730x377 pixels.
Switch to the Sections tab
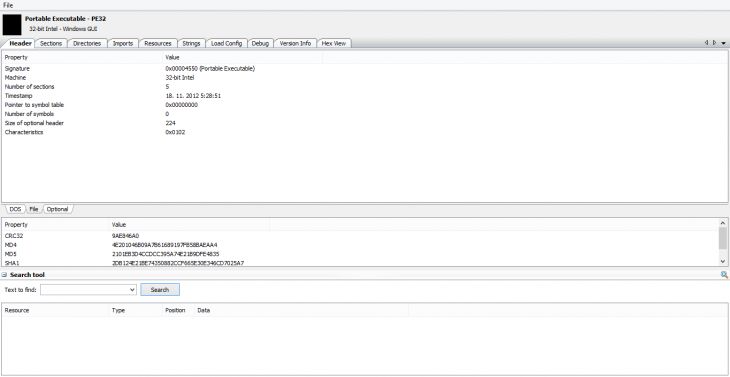(x=51, y=43)
